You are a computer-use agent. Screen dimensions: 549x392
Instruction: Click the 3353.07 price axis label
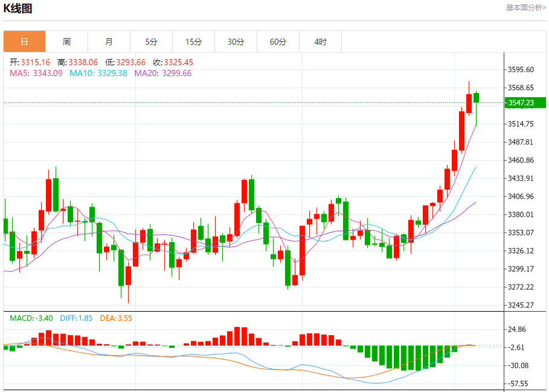[521, 233]
